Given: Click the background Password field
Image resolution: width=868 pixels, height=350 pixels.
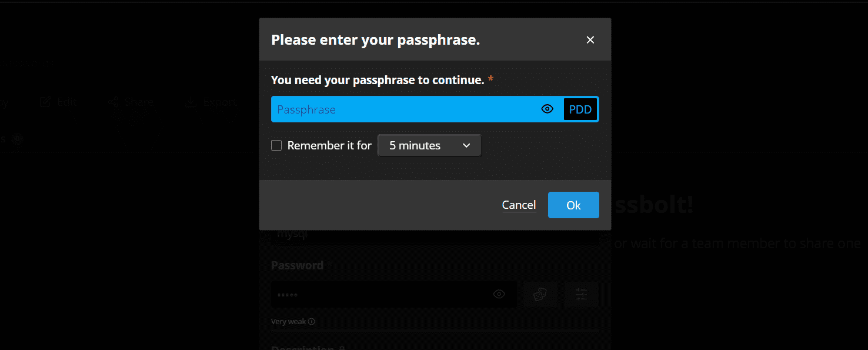Looking at the screenshot, I should coord(393,294).
